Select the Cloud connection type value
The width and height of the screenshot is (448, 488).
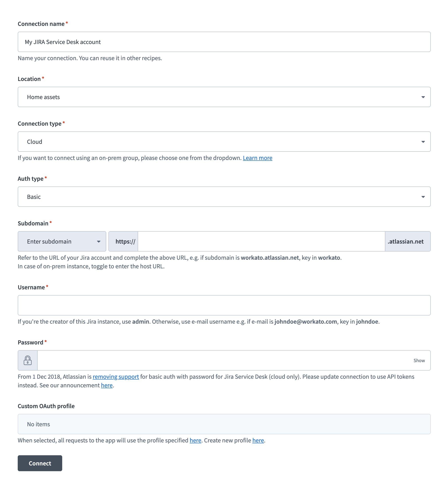click(x=35, y=142)
